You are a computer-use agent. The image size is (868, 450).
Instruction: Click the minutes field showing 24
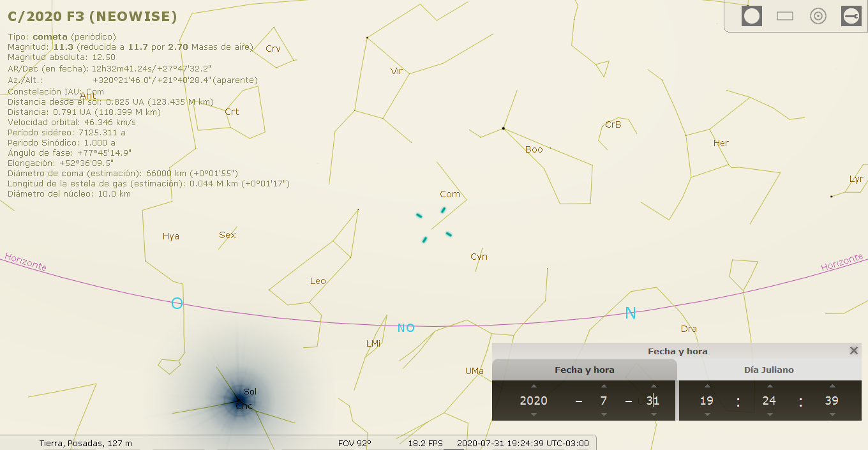[x=770, y=401]
